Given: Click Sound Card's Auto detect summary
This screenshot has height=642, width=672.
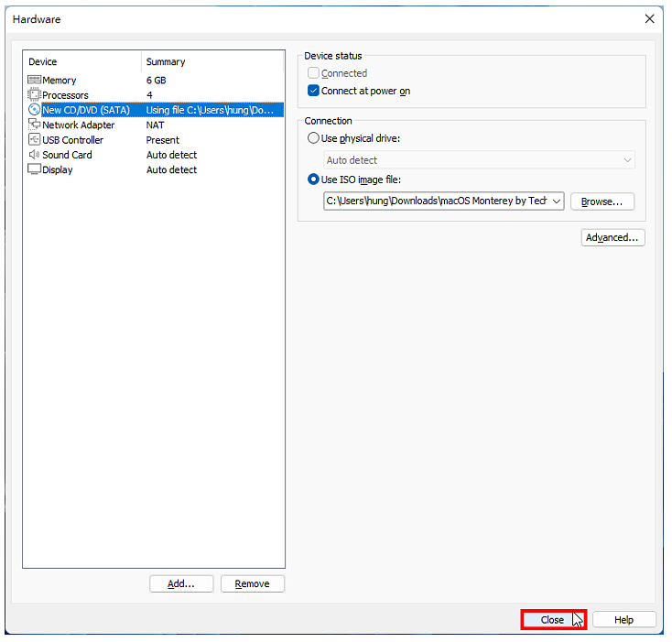Looking at the screenshot, I should point(172,155).
